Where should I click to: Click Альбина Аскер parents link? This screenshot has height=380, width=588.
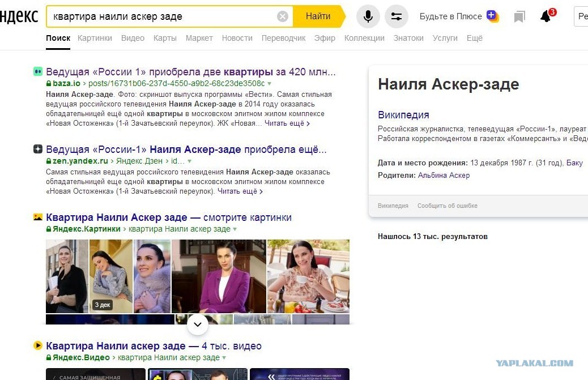click(x=444, y=175)
